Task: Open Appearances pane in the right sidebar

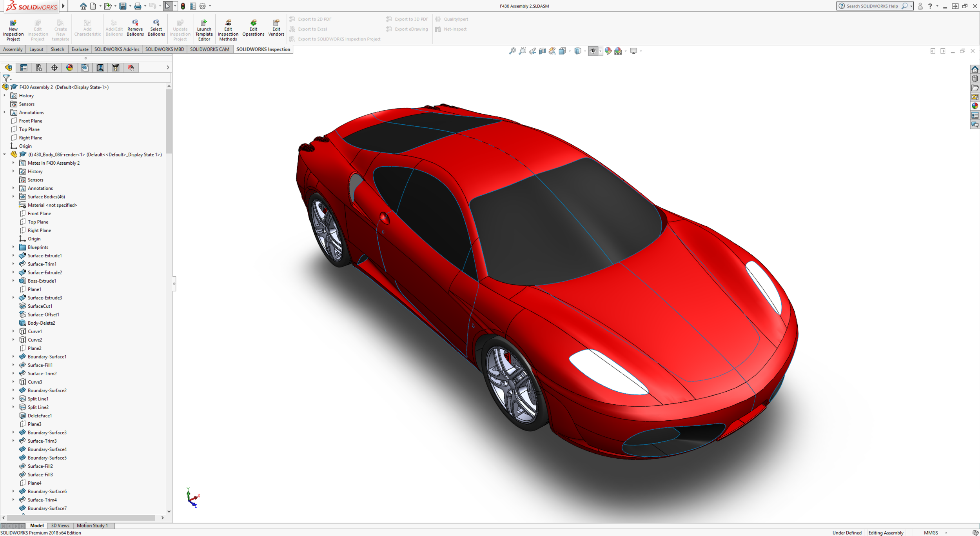Action: [975, 106]
